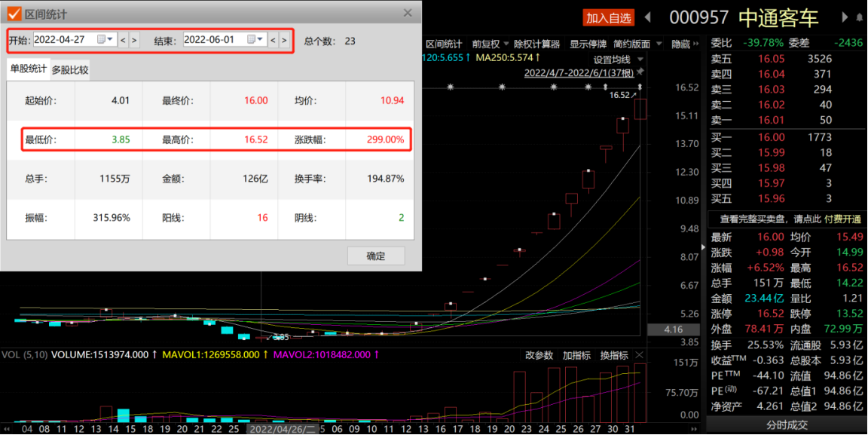The height and width of the screenshot is (435, 868).
Task: Switch to the 多股比较 tab
Action: (70, 70)
